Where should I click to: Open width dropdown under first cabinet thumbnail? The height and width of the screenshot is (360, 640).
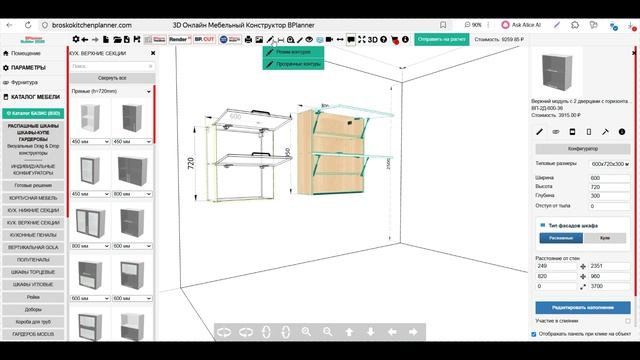(90, 142)
